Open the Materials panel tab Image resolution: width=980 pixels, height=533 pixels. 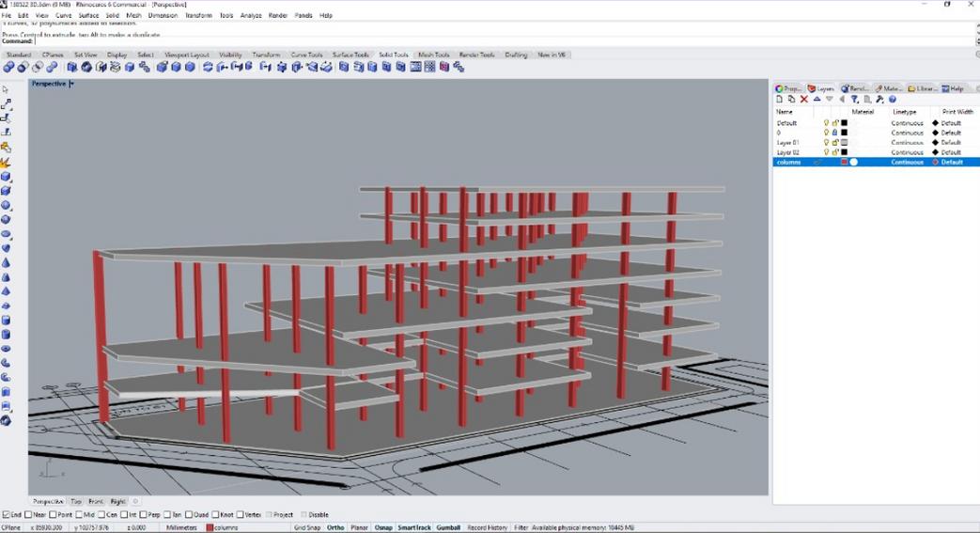888,88
